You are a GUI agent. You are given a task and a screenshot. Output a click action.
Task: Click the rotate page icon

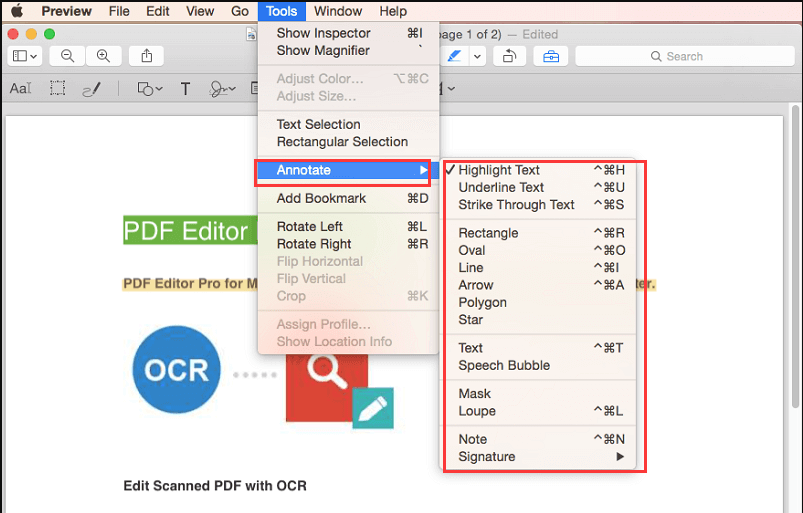pyautogui.click(x=509, y=57)
